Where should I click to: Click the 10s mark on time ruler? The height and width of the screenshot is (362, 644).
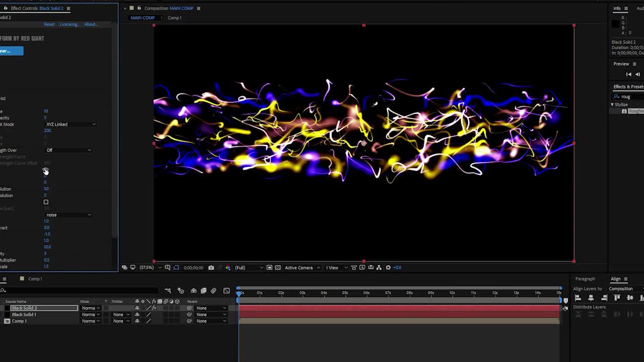coord(452,293)
